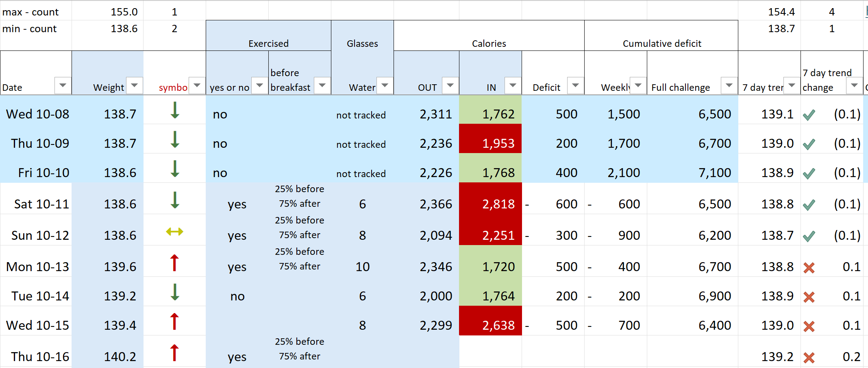Click the green down arrow for Tue 10-14
Viewport: 868px width, 368px height.
[x=175, y=292]
